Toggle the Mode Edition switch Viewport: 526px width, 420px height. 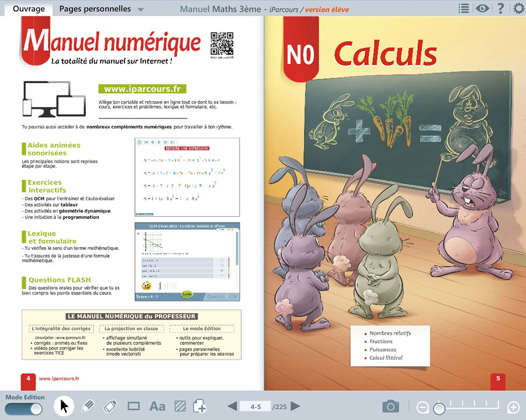click(25, 409)
